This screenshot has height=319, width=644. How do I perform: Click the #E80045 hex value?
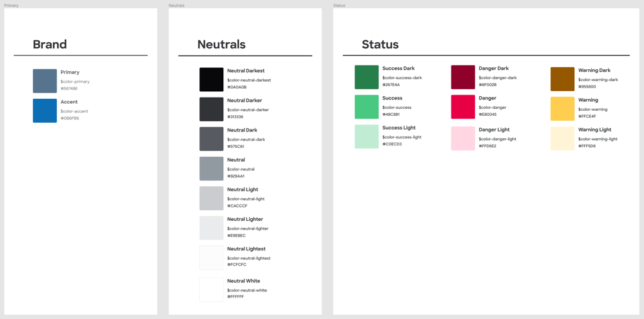(x=488, y=115)
